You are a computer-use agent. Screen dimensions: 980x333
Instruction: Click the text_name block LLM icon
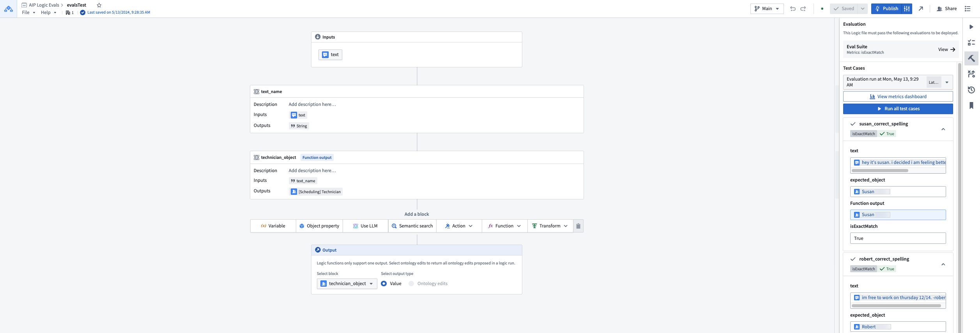[256, 92]
